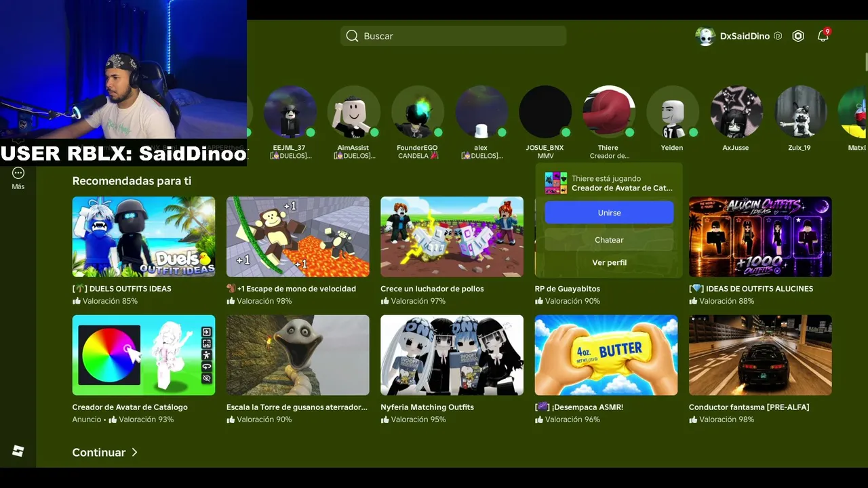Open the Alucin Outfits Ideas thumbnail
The width and height of the screenshot is (868, 488).
(760, 237)
